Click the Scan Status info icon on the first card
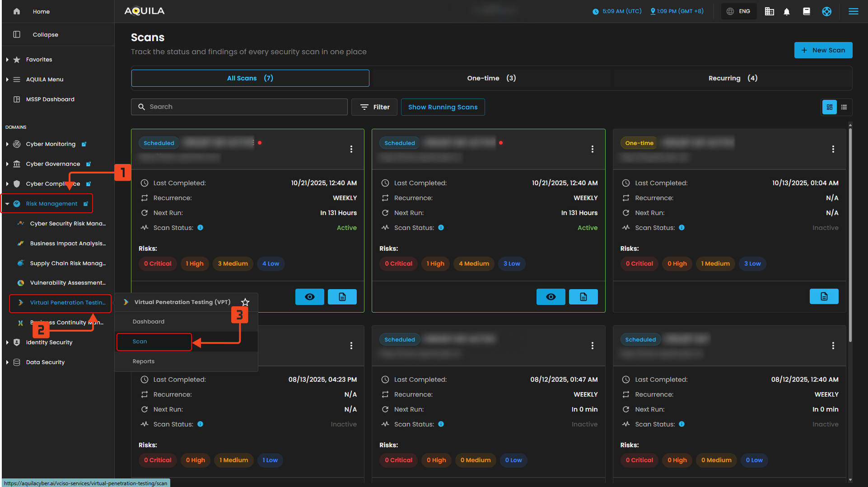 pos(201,228)
